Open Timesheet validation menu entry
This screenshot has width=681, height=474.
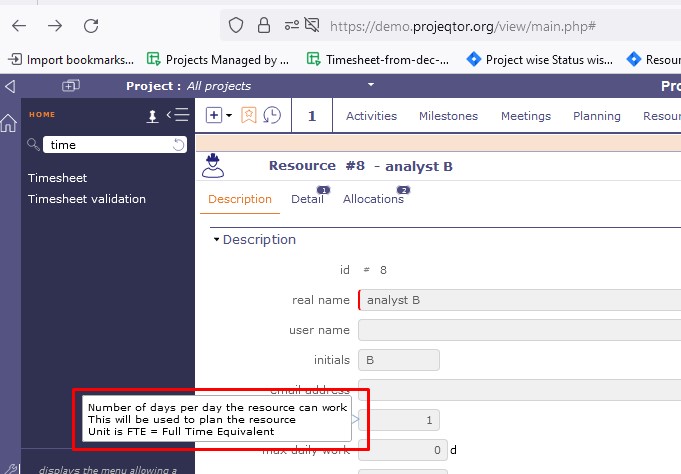click(x=87, y=199)
